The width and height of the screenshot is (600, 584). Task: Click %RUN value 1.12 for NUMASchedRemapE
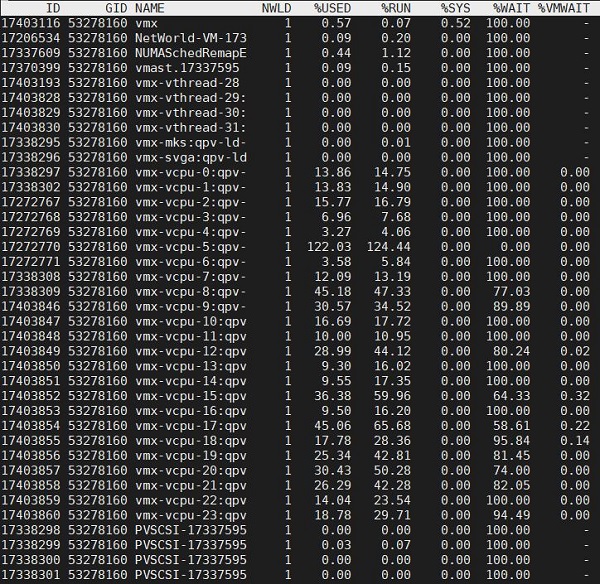(x=396, y=53)
